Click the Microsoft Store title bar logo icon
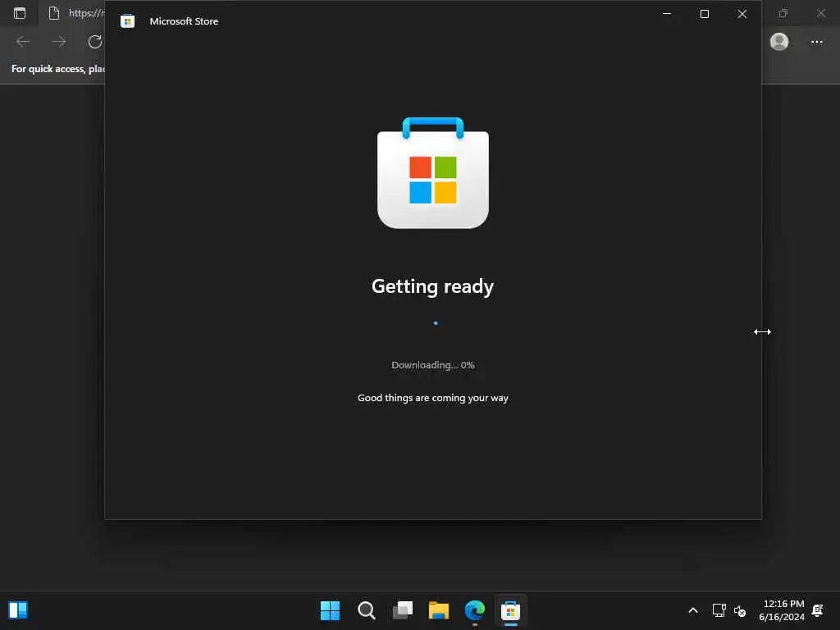Screen dimensions: 840x630 [x=127, y=21]
